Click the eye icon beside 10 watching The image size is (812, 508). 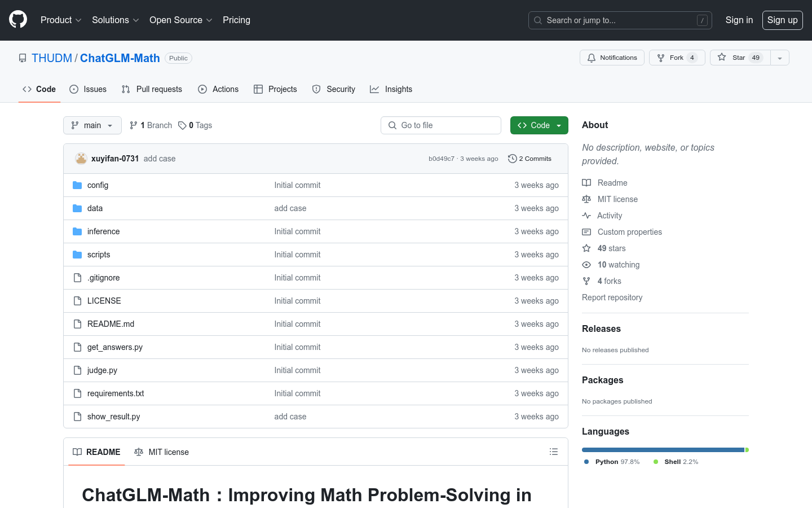(586, 265)
